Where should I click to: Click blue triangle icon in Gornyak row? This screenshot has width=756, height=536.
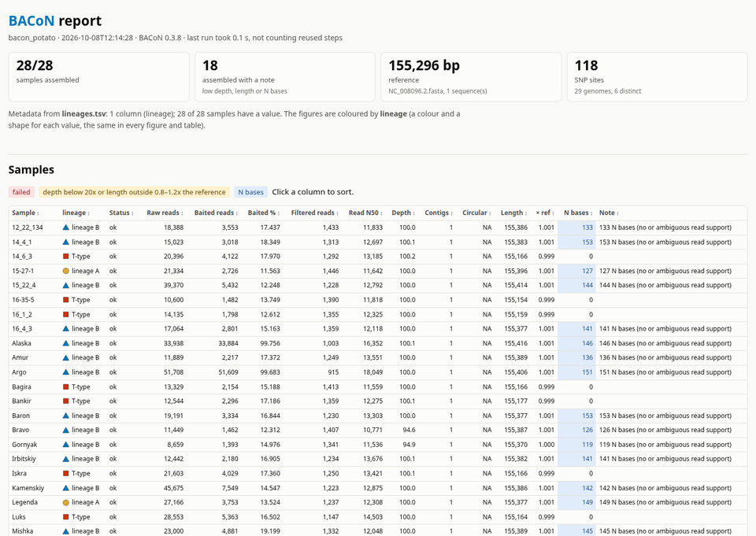66,445
